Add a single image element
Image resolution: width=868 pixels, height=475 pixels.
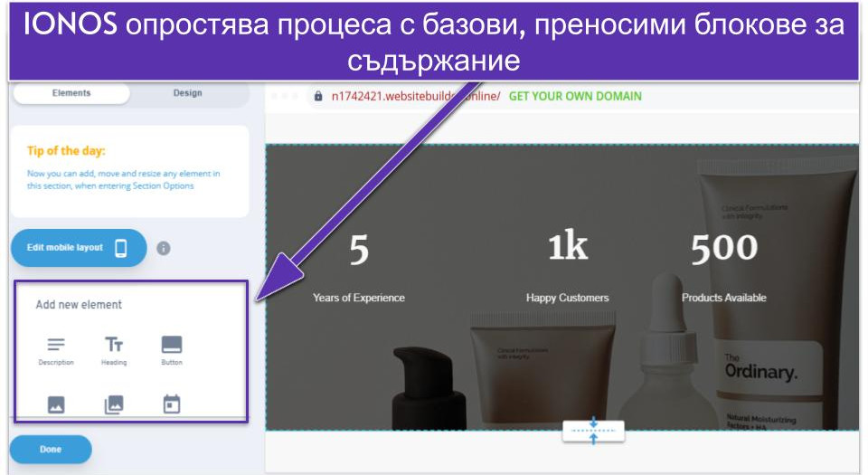(56, 404)
